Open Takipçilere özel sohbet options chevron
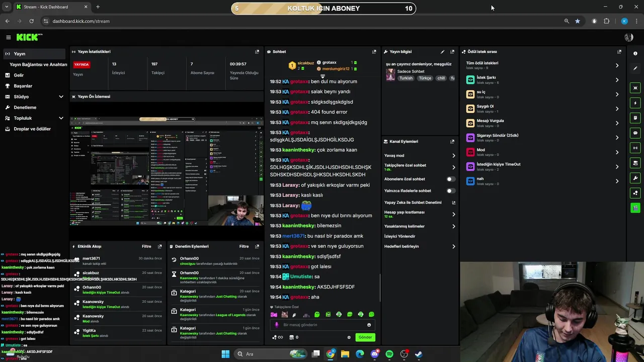The image size is (644, 362). coord(453,167)
